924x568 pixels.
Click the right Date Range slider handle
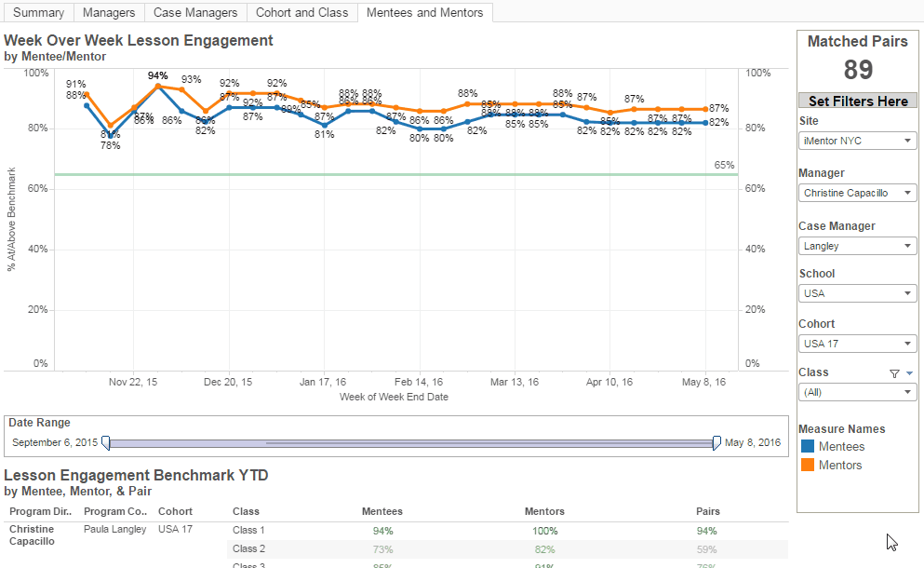click(716, 443)
